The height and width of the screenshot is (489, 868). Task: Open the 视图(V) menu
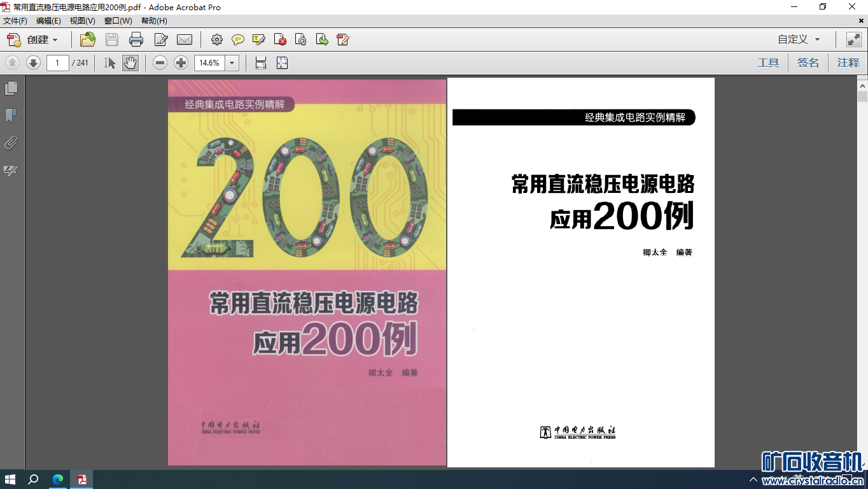(x=83, y=21)
